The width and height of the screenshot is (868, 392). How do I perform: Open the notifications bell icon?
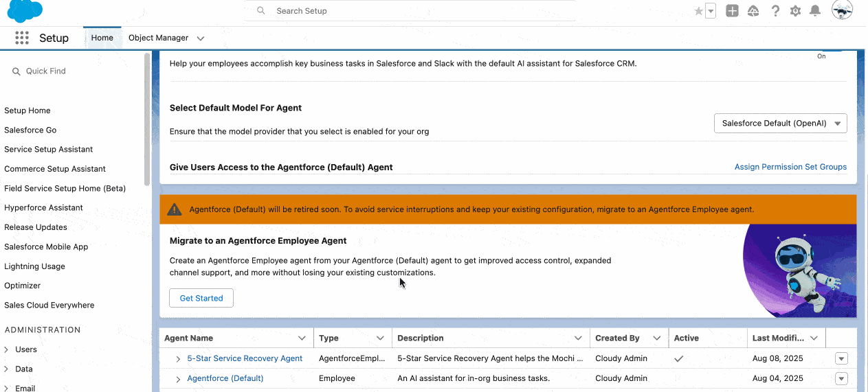tap(815, 11)
